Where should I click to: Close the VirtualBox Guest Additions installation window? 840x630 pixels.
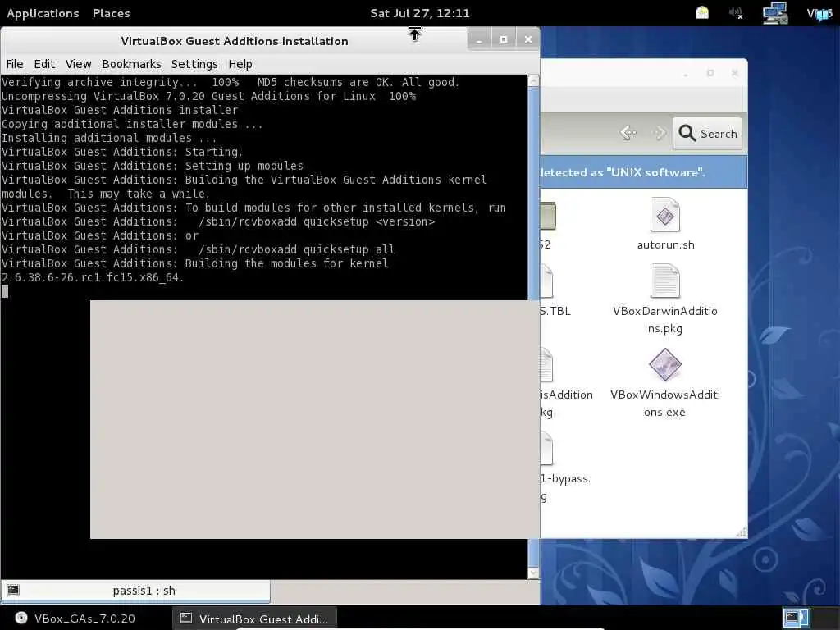(x=528, y=39)
